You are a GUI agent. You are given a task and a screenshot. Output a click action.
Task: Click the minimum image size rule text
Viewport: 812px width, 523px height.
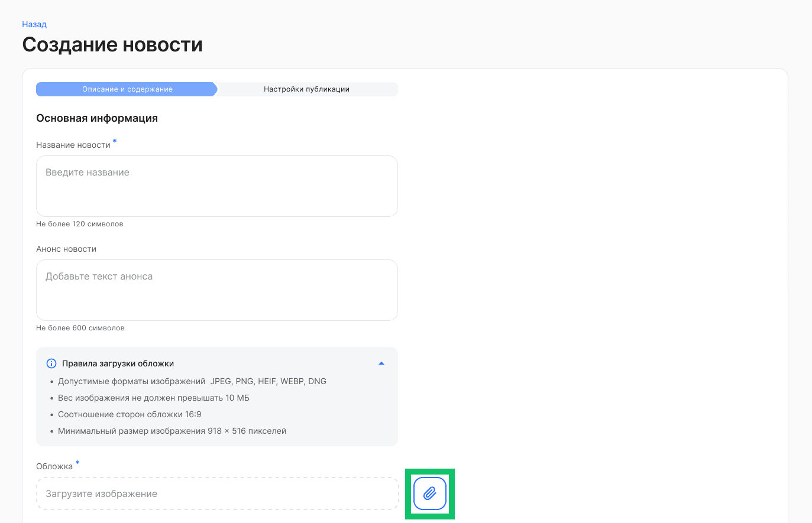[172, 431]
